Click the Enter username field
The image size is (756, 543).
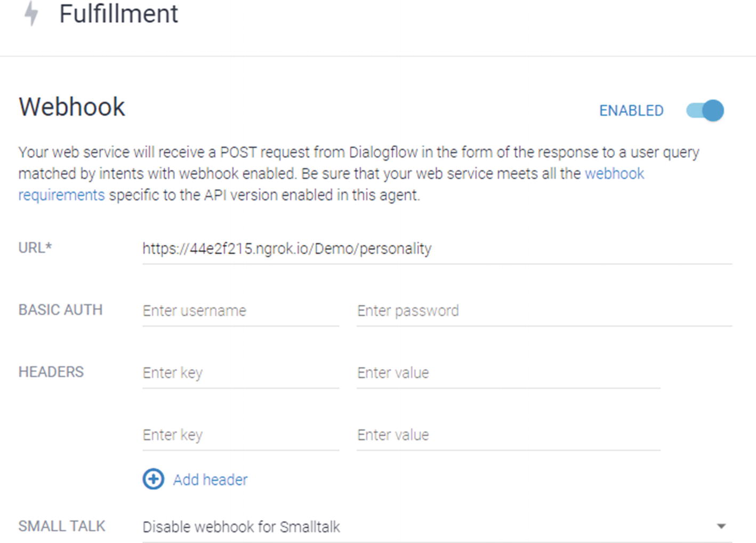click(x=240, y=310)
